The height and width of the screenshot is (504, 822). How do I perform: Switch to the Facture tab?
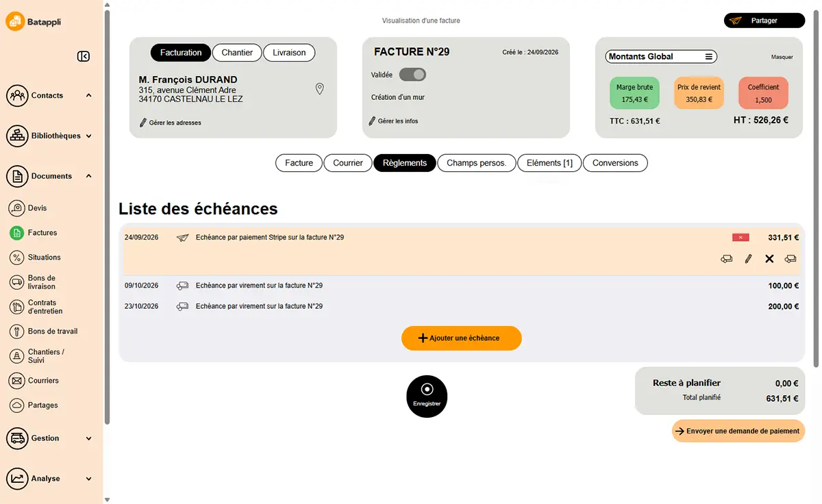tap(299, 163)
